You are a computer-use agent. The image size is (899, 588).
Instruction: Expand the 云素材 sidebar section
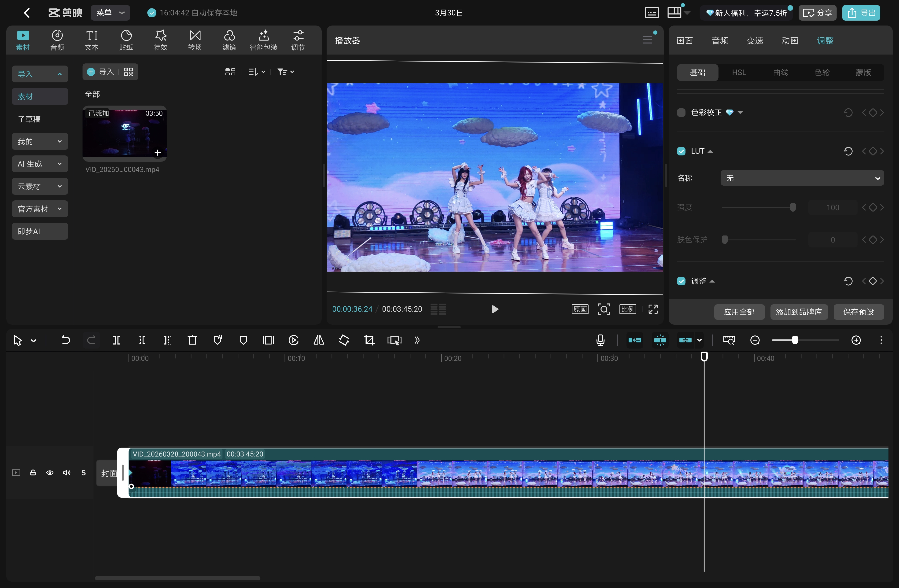40,186
